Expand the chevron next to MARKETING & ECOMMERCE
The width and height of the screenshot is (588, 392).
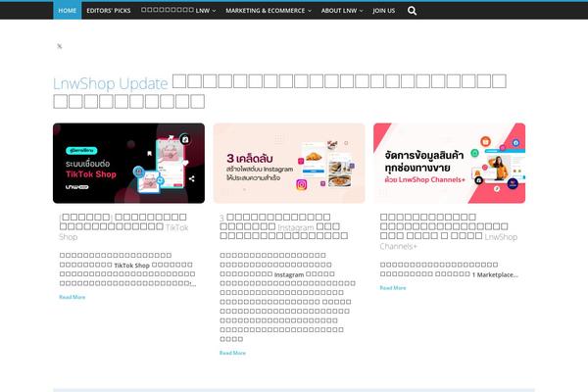[x=310, y=11]
